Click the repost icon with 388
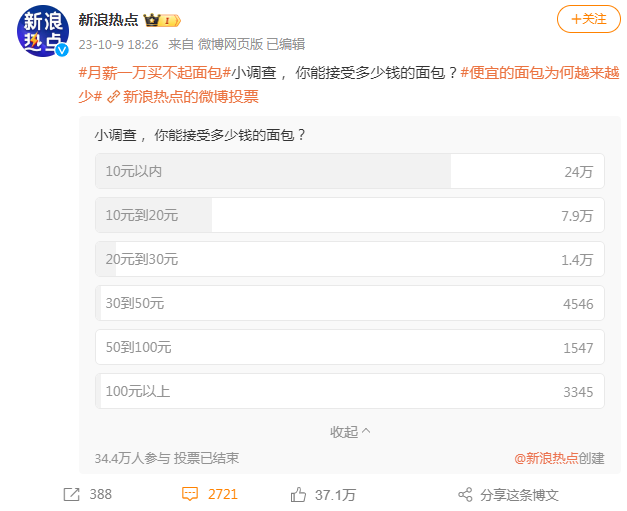This screenshot has height=511, width=627. tap(72, 494)
